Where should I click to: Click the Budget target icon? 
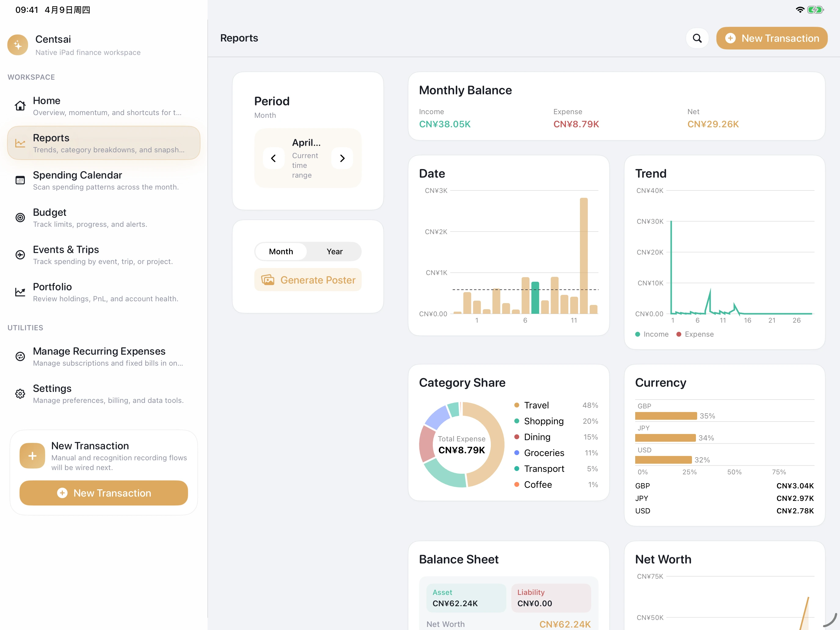[20, 218]
